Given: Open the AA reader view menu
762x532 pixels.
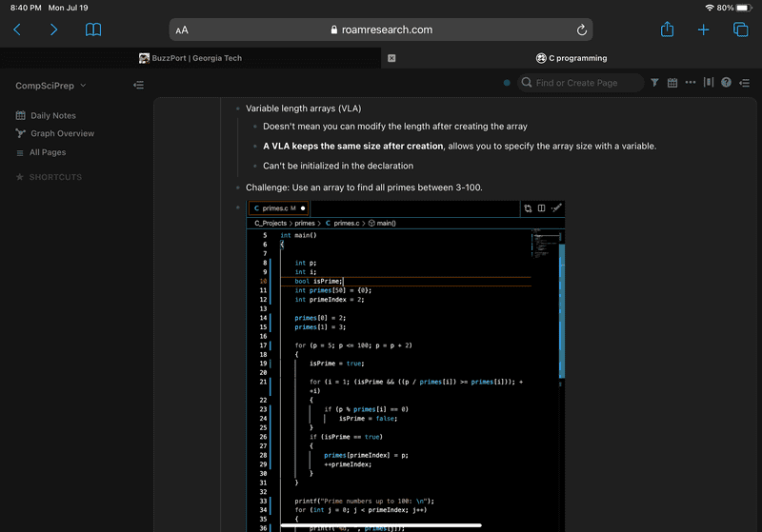Looking at the screenshot, I should tap(182, 30).
